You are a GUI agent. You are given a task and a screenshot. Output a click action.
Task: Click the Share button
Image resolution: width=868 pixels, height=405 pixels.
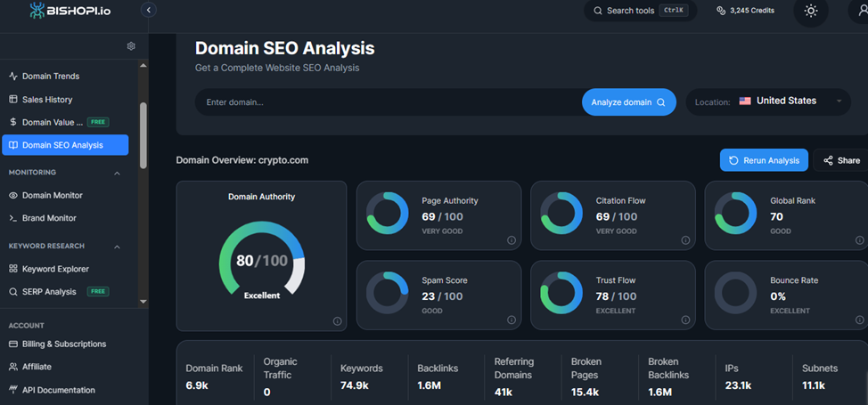coord(841,160)
